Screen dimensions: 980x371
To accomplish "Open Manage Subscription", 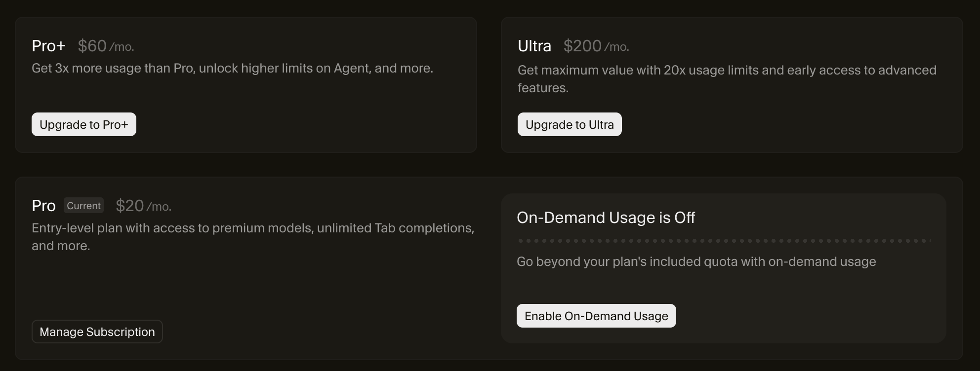I will [x=97, y=332].
